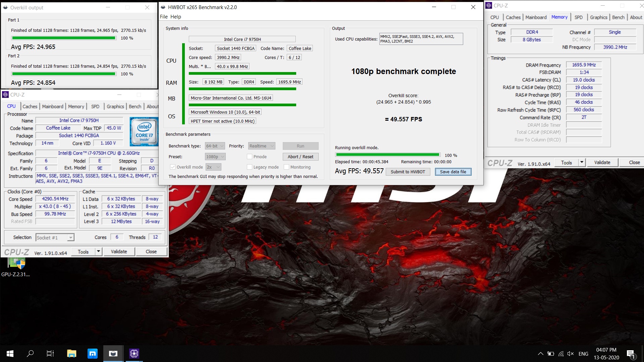
Task: Open the Priority Realtime dropdown
Action: coord(262,146)
